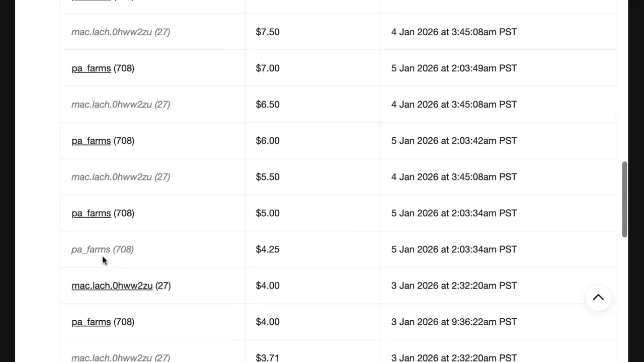The height and width of the screenshot is (362, 644).
Task: Click the 9:36:22am PST timestamp
Action: (454, 322)
